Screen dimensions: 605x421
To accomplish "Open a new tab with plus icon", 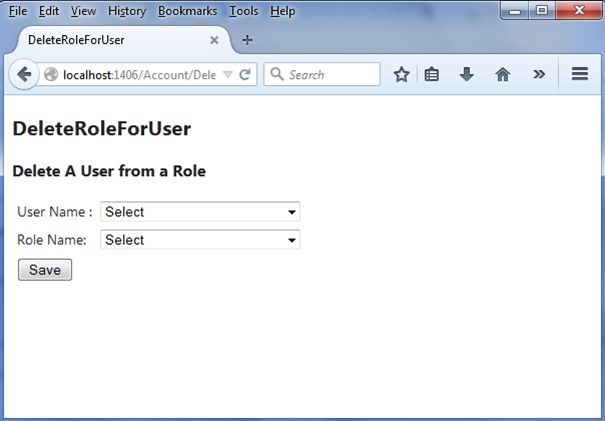I will (x=247, y=40).
